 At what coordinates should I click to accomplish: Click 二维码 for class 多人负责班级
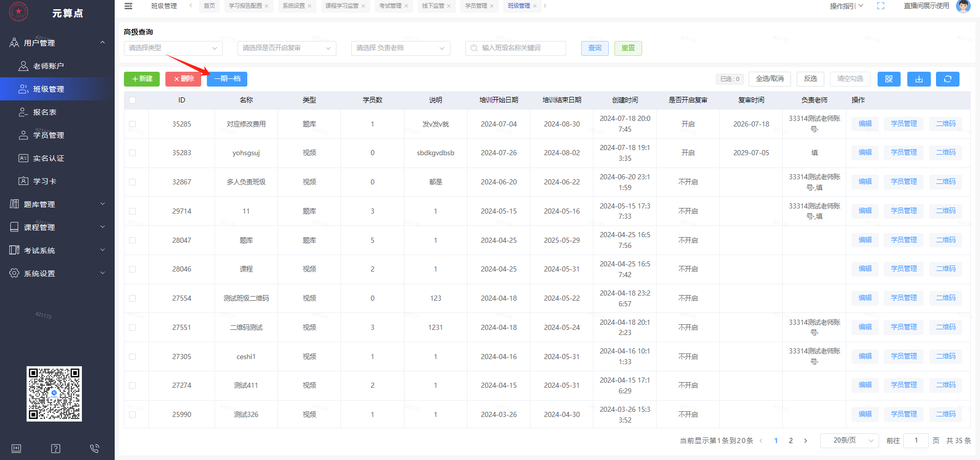(946, 182)
